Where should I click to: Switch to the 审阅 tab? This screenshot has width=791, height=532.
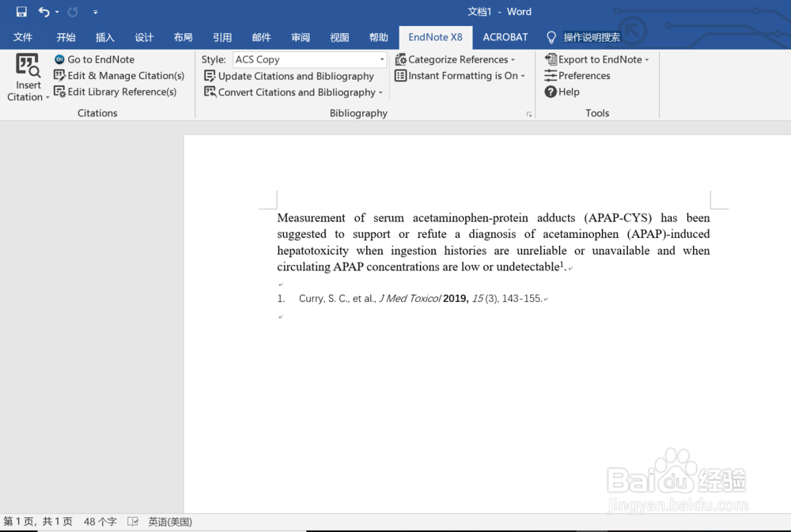tap(300, 37)
